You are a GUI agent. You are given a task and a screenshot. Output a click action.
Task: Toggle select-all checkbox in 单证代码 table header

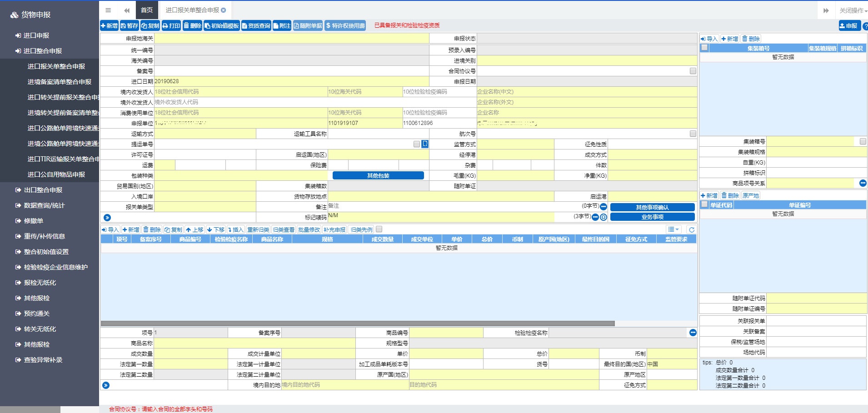tap(704, 204)
